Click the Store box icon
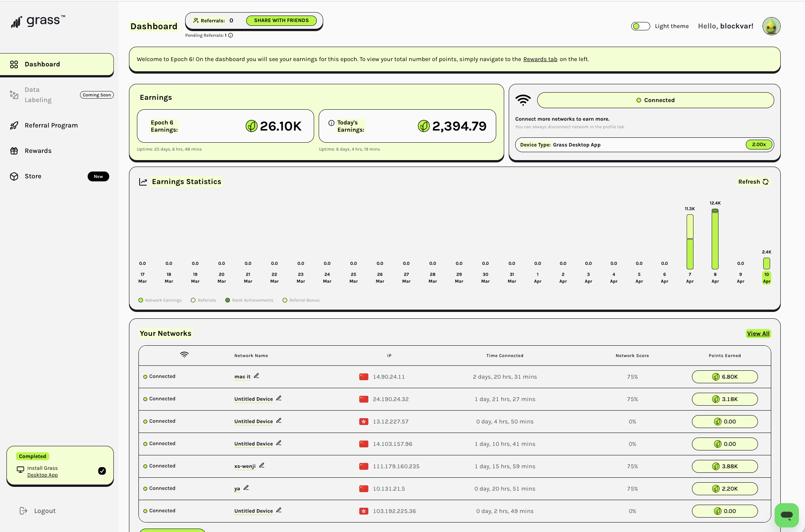Image resolution: width=805 pixels, height=532 pixels. (14, 176)
